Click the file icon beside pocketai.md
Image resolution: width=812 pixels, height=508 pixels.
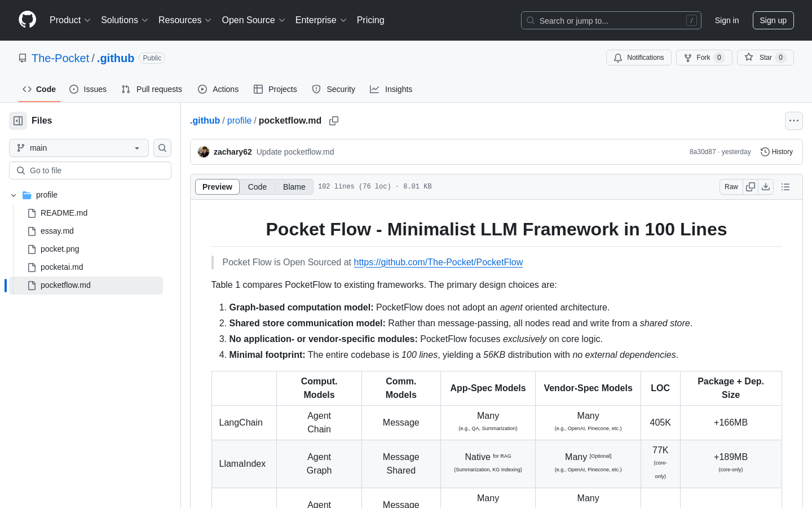tap(32, 267)
